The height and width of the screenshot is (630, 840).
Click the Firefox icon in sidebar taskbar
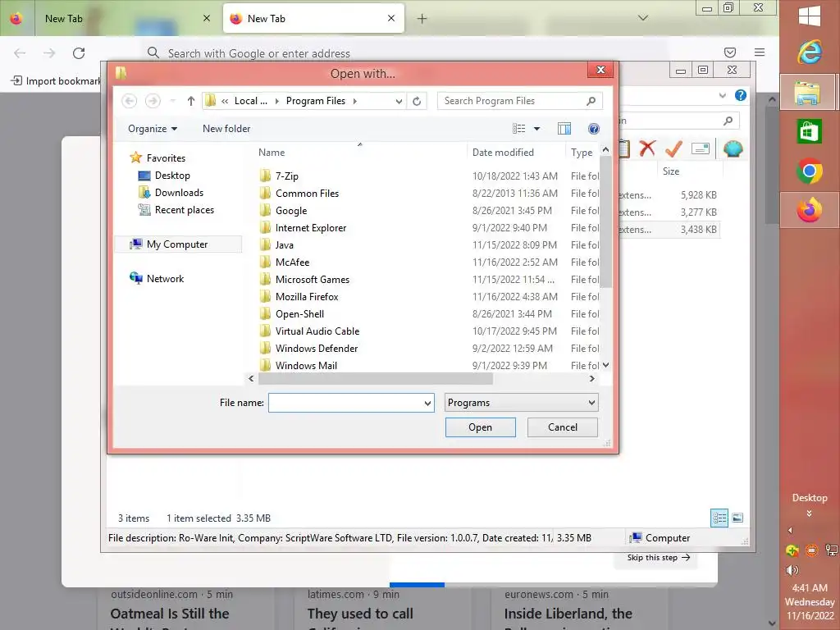coord(809,210)
